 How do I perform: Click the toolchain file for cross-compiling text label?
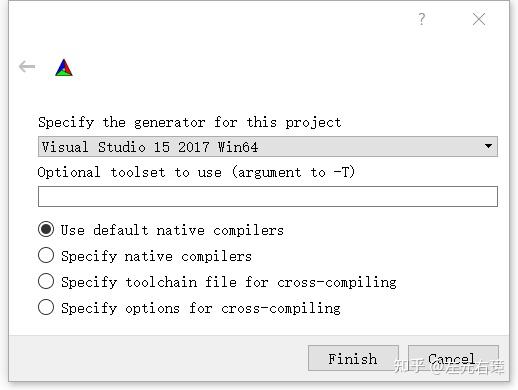[x=261, y=282]
